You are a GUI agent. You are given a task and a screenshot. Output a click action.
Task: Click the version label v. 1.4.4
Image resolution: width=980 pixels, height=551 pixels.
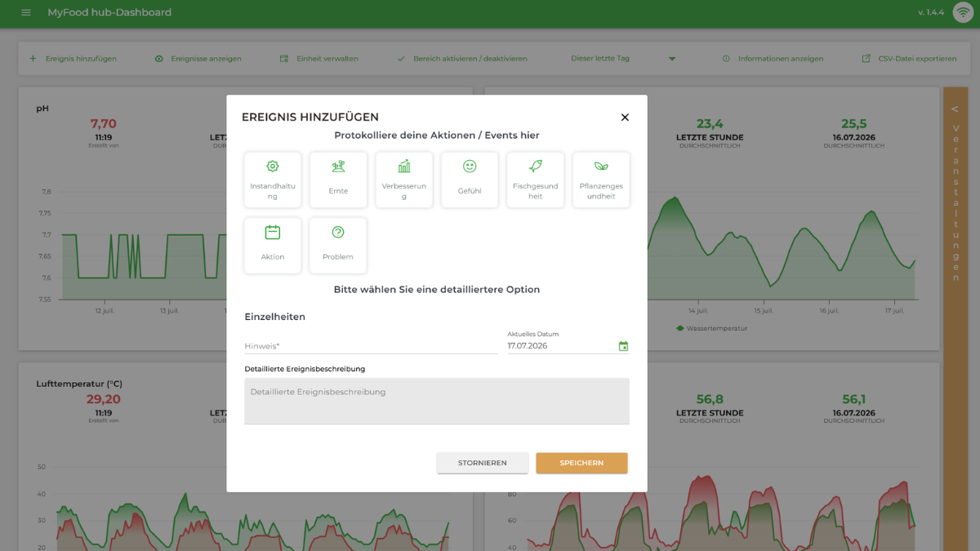pyautogui.click(x=931, y=13)
